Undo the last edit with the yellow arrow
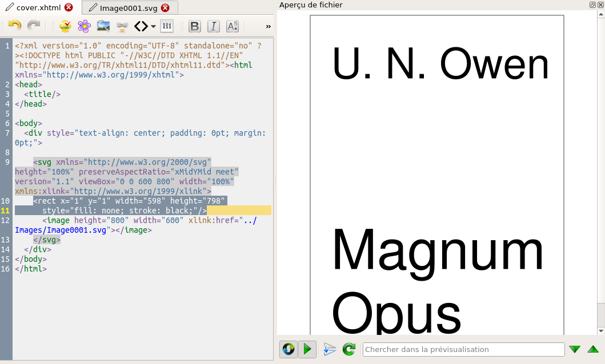Screen dimensions: 605x364 click(x=15, y=26)
